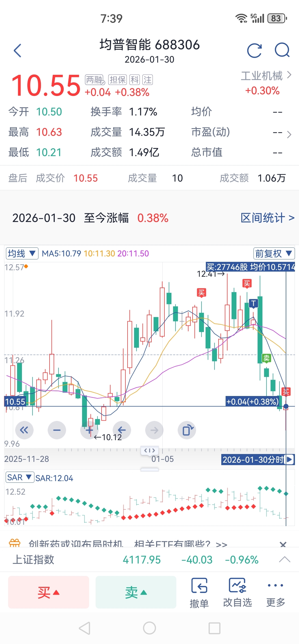The width and height of the screenshot is (299, 644).
Task: Open 区间统计 interval statistics
Action: (x=268, y=218)
